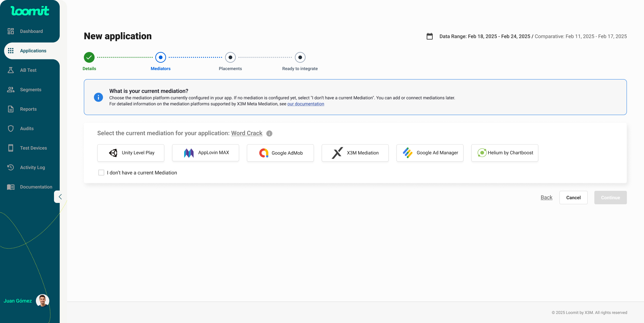The height and width of the screenshot is (323, 644).
Task: Click the Audits shield icon
Action: point(11,128)
